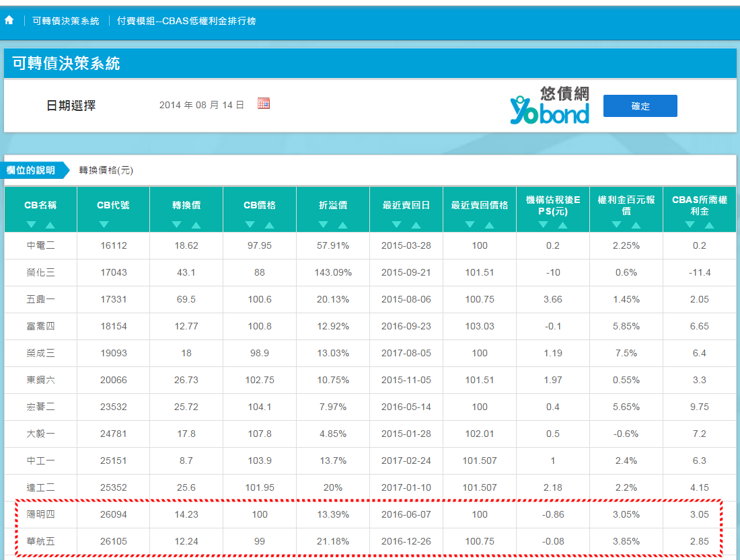The height and width of the screenshot is (560, 740).
Task: Select the 欄位的說明 tab label
Action: point(31,170)
